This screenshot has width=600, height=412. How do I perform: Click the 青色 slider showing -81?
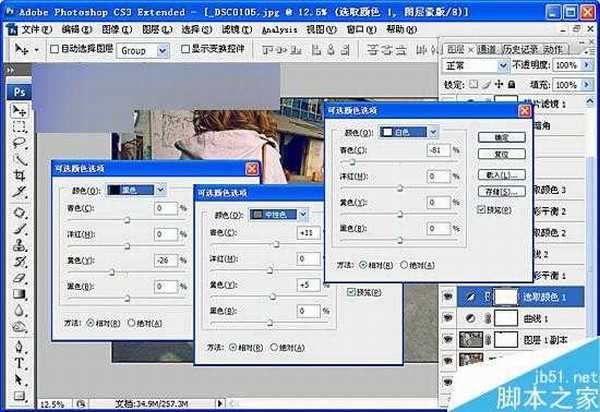(351, 160)
